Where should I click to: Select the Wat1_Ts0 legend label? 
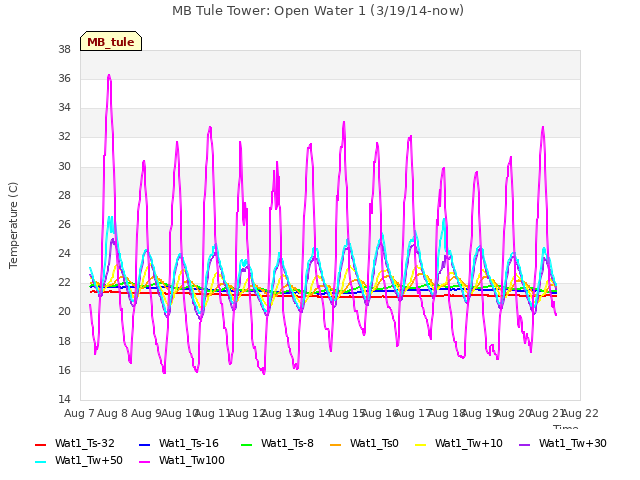pyautogui.click(x=374, y=444)
